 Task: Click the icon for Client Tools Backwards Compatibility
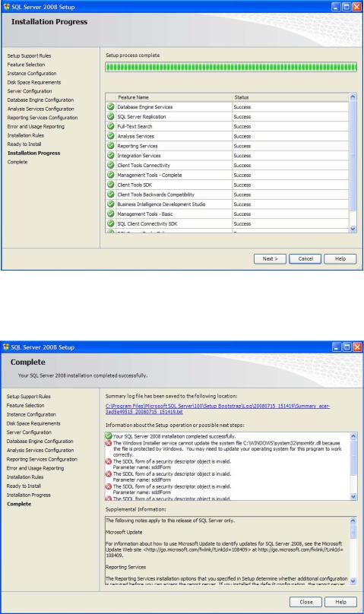pos(111,195)
